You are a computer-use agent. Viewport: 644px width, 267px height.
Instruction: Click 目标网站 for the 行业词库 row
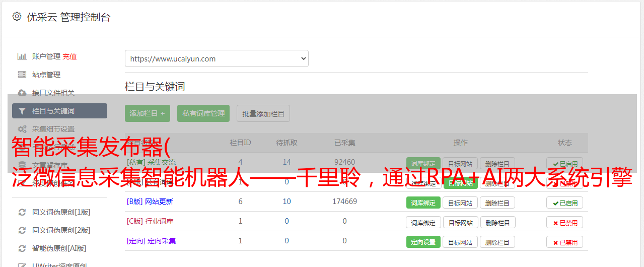click(x=460, y=222)
